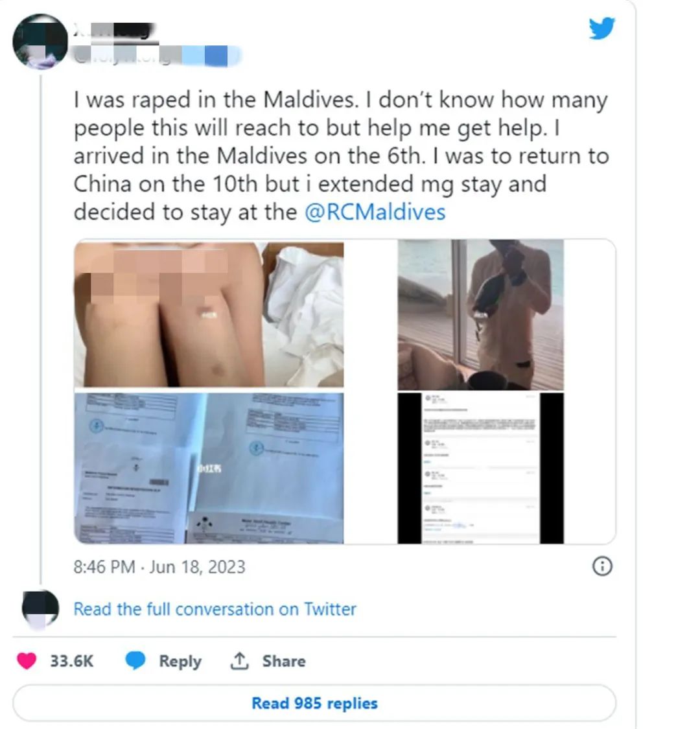Click the 33.6K likes count
Screen dimensions: 700x729
click(x=72, y=661)
